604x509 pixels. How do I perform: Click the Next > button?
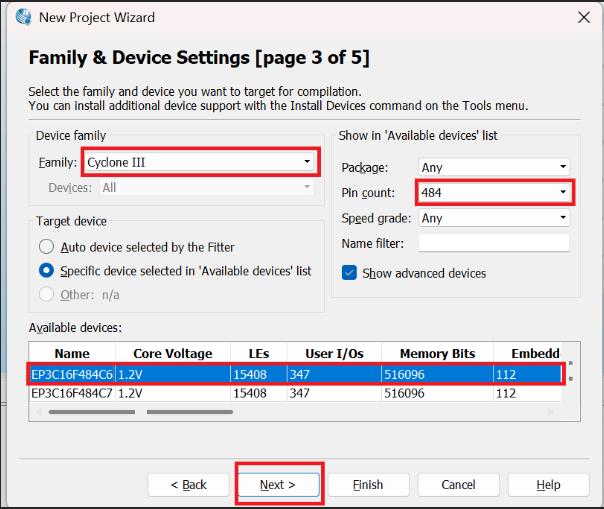pos(278,484)
